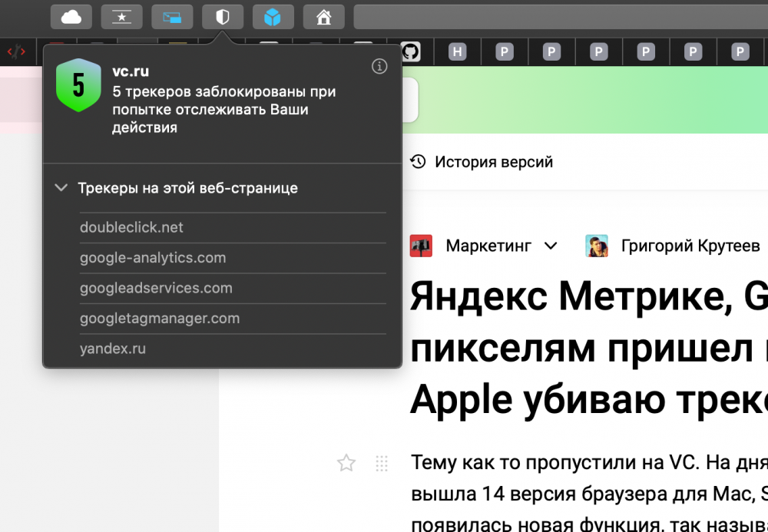Close the Privacy Report via shield icon
Viewport: 768px width, 532px height.
pyautogui.click(x=223, y=17)
